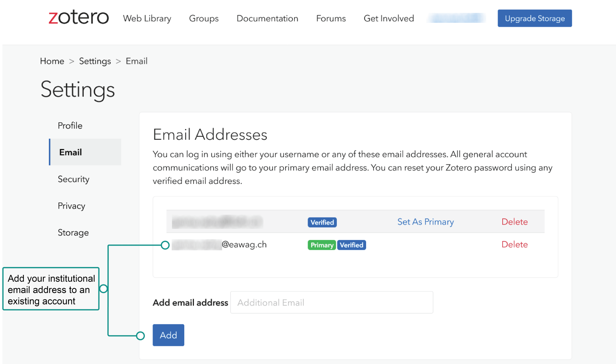Go to the Storage settings tab
Viewport: 616px width, 364px height.
[73, 232]
